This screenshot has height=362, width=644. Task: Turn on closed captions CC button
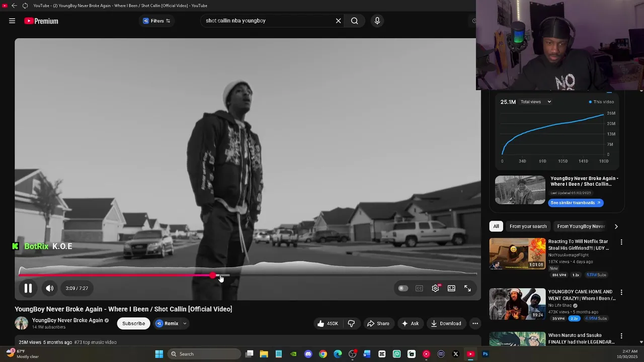coord(419,288)
